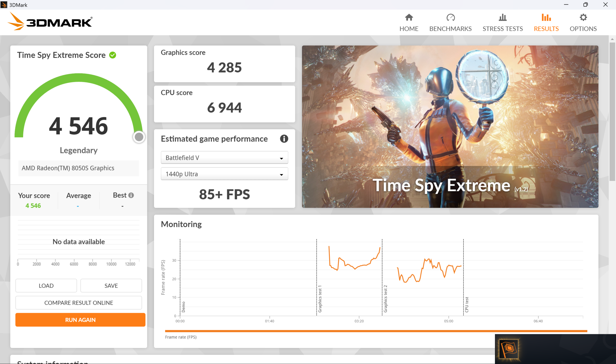Click the info icon next to Best

click(x=131, y=195)
